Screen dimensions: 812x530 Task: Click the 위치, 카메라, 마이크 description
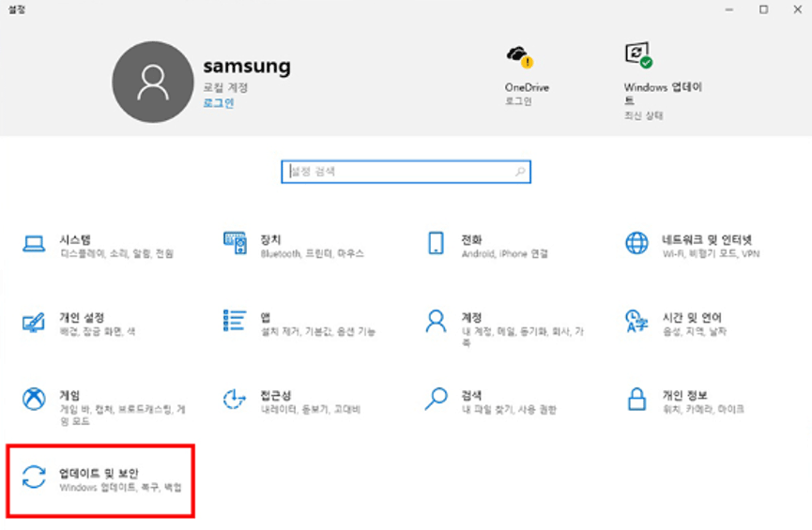coord(703,409)
